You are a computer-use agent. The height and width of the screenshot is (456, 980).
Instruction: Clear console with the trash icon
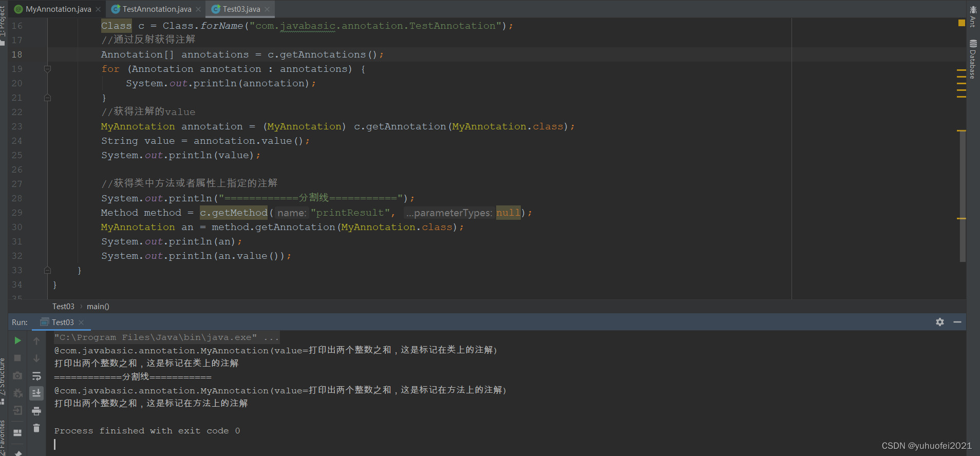coord(36,428)
